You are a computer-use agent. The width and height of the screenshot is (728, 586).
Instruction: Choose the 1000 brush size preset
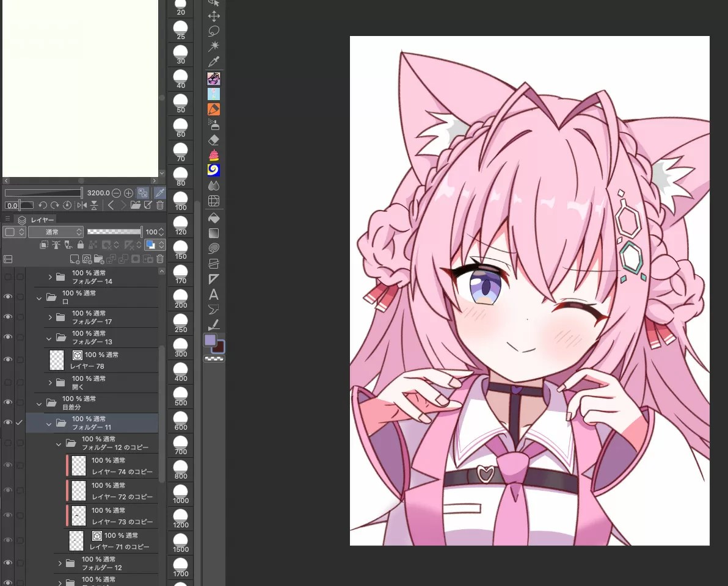(181, 494)
